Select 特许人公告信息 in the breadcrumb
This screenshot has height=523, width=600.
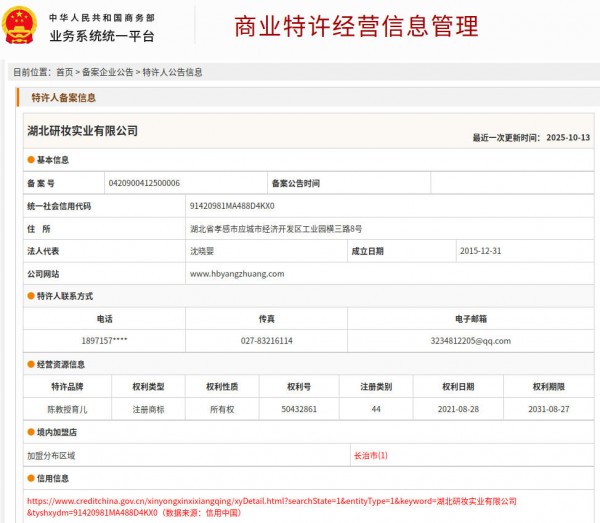(172, 73)
